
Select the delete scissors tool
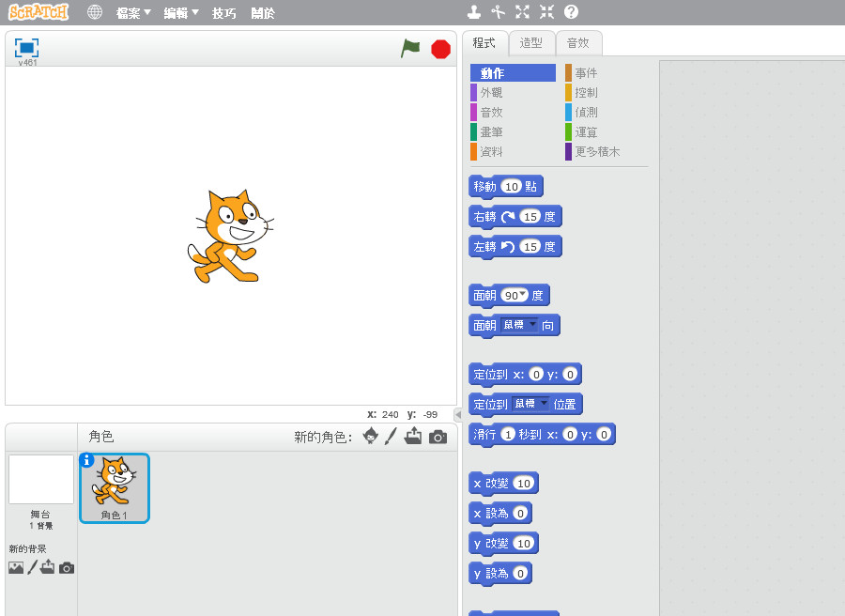tap(498, 12)
